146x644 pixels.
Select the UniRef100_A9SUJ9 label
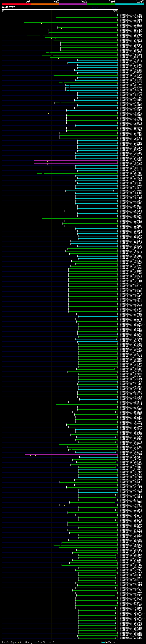131,58
